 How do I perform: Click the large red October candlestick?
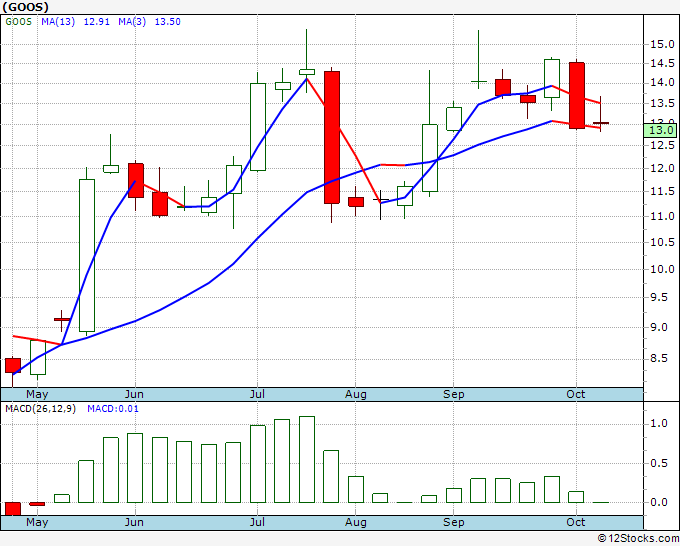pos(577,95)
